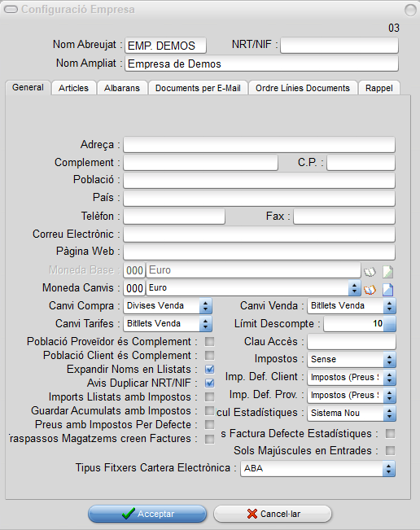Click the NRT/NIF input field
Viewport: 420px width, 530px height.
[339, 46]
